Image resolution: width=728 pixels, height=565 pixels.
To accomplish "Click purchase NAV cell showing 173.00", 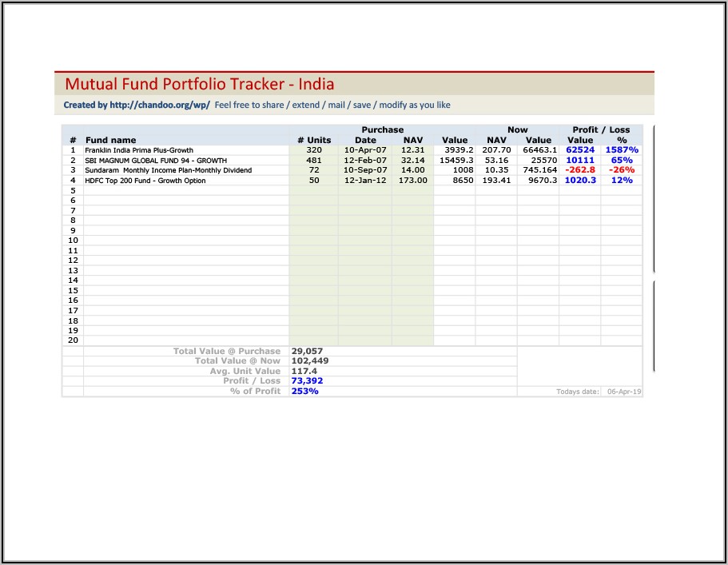I will tap(412, 181).
